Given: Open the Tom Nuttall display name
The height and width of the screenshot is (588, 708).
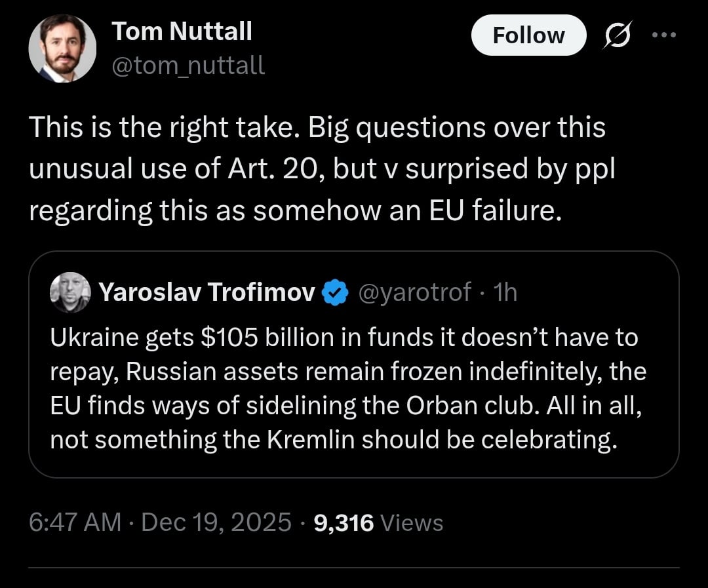Looking at the screenshot, I should pos(182,31).
